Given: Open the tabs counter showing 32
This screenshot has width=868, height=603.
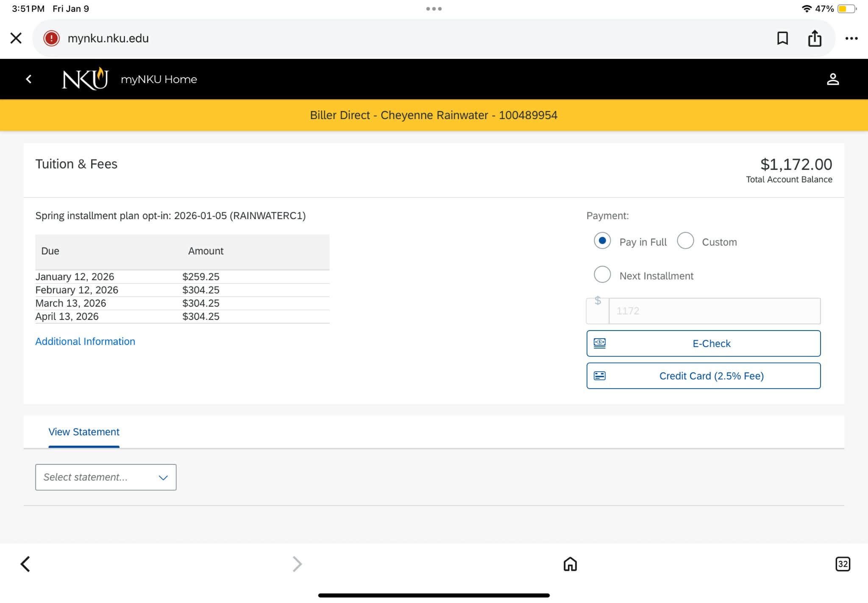Looking at the screenshot, I should tap(842, 564).
